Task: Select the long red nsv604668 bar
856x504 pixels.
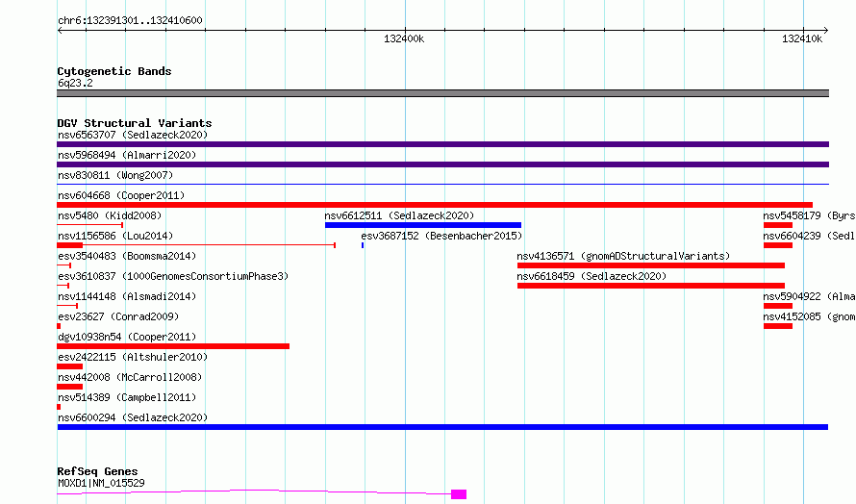Action: tap(435, 205)
